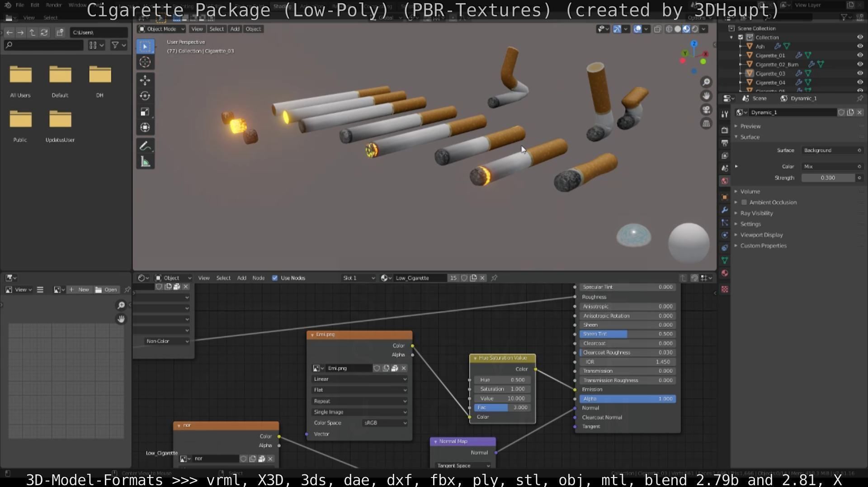Screen dimensions: 868x487
Task: Open the Object properties tab icon
Action: click(x=725, y=197)
